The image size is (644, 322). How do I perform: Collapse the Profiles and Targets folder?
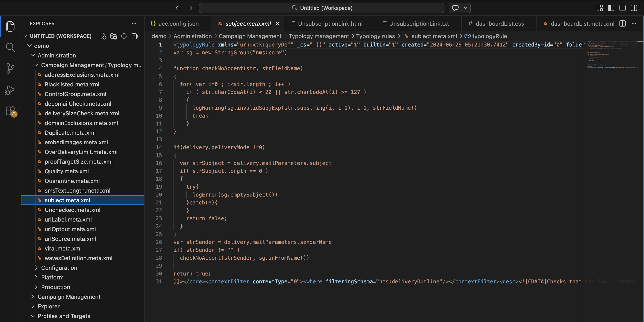pos(33,316)
